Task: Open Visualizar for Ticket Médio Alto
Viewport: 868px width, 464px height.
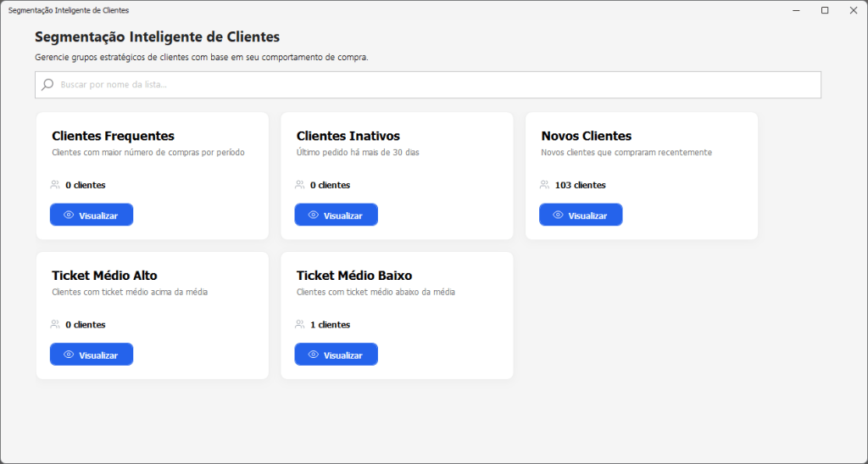Action: (x=92, y=355)
